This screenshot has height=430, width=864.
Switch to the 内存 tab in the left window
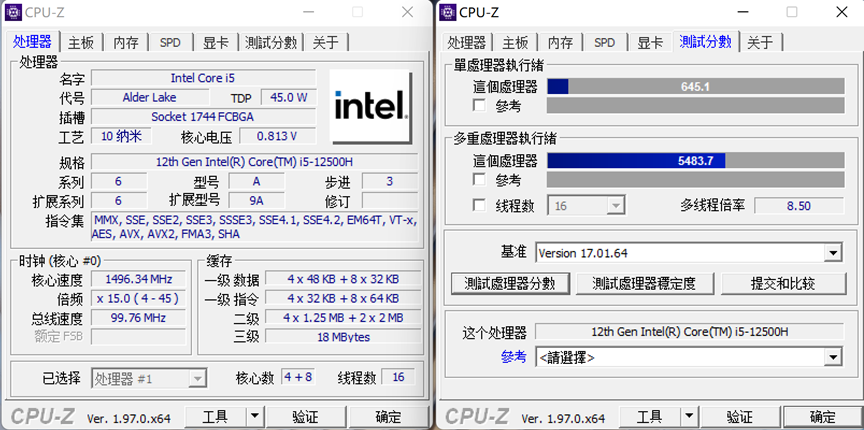(x=126, y=42)
